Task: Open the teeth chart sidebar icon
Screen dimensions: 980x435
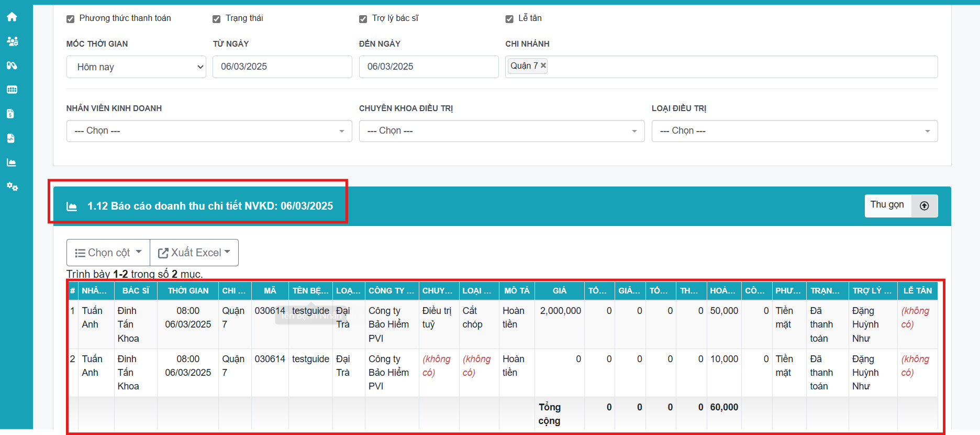Action: (12, 90)
